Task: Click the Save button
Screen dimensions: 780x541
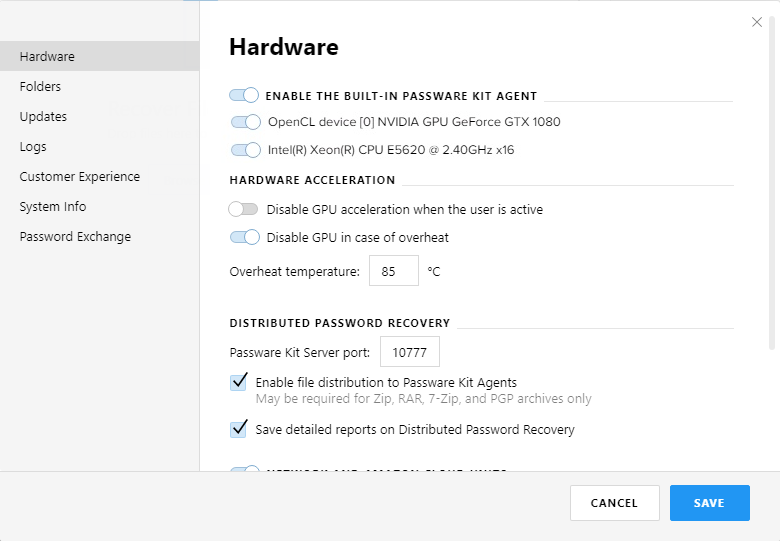Action: pyautogui.click(x=709, y=503)
